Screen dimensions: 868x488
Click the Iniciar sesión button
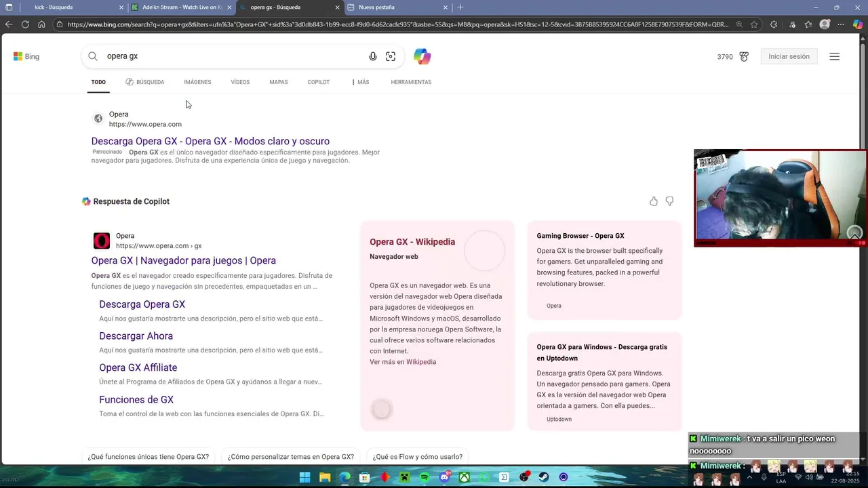click(789, 56)
